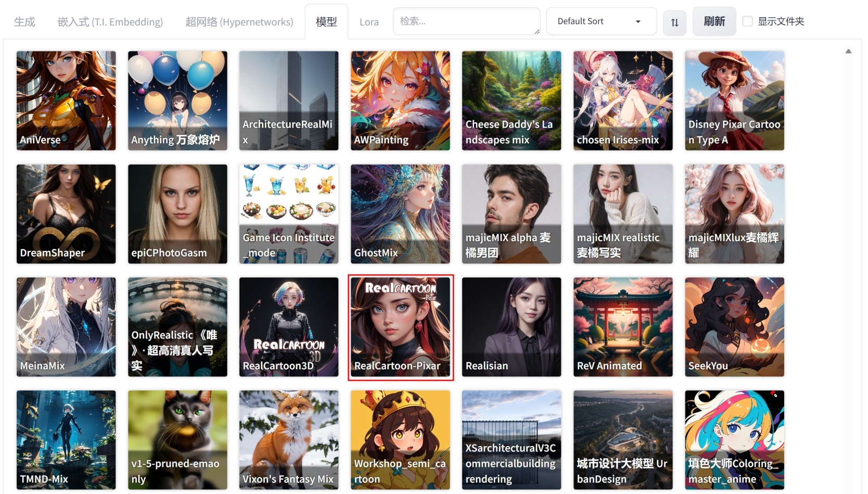Viewport: 868px width, 494px height.
Task: Select 填色大师Coloring_master_anime model card
Action: [734, 440]
